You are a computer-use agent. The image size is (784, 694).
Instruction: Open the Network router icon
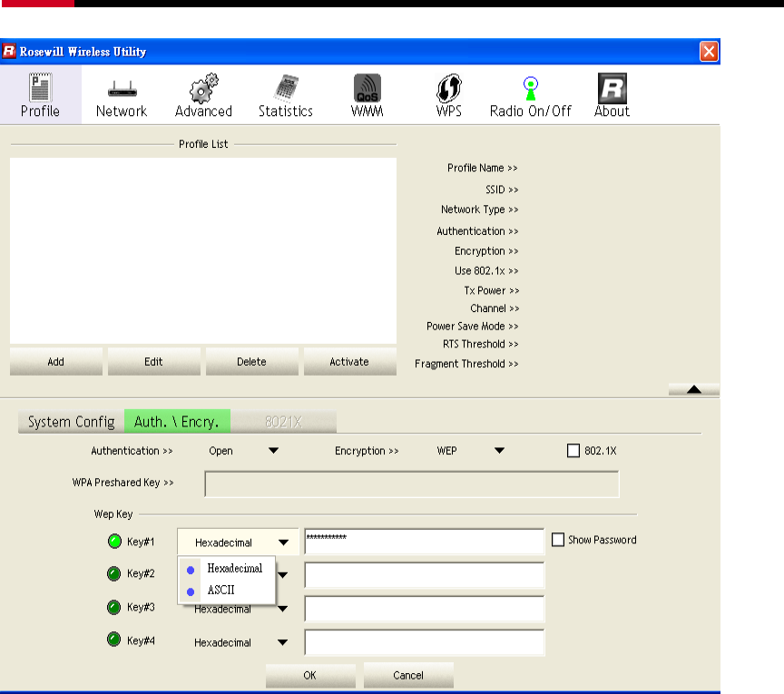(122, 90)
